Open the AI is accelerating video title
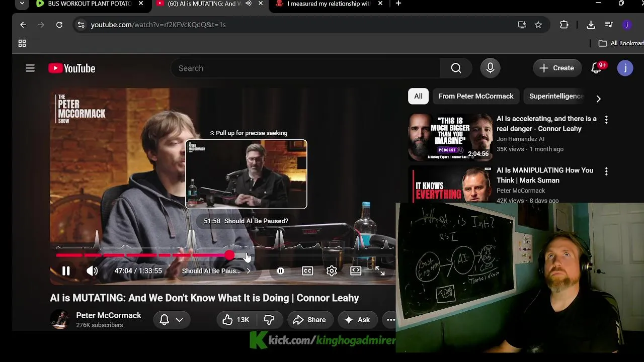The height and width of the screenshot is (362, 644). coord(546,124)
